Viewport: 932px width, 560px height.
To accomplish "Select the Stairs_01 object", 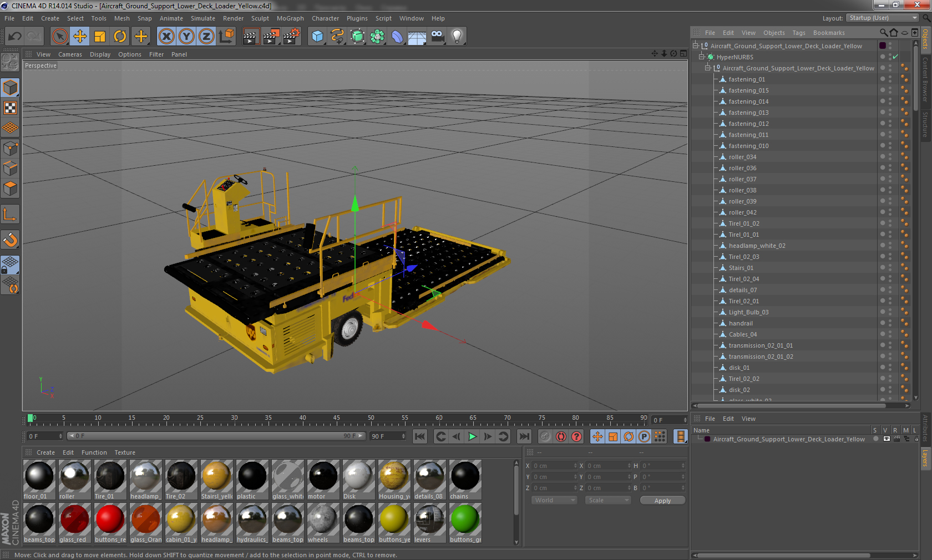I will pyautogui.click(x=741, y=268).
